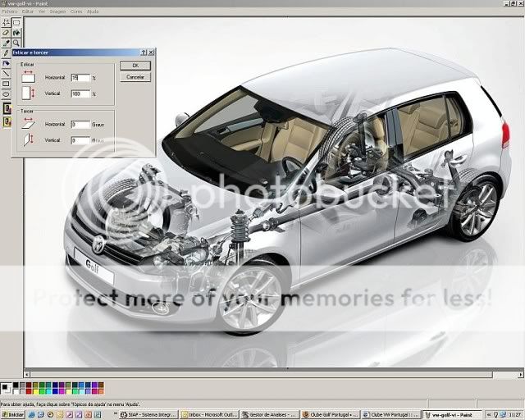The image size is (525, 420).
Task: Choose the Pencil drawing tool
Action: (6, 53)
